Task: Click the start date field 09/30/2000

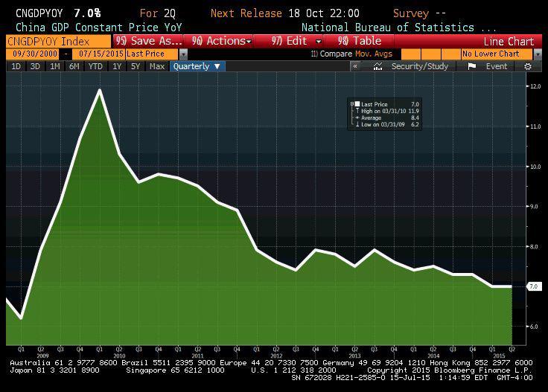Action: 34,54
